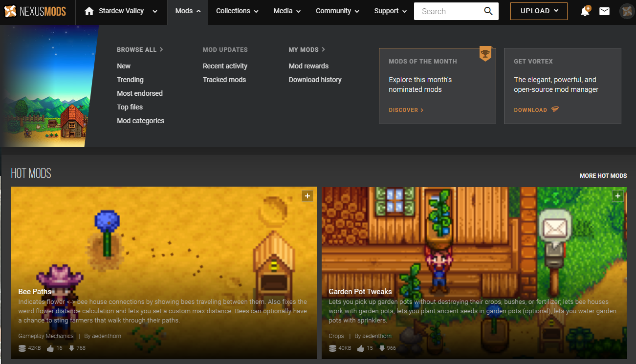Click Gameplay Mechanics category link
The image size is (636, 364).
tap(46, 336)
